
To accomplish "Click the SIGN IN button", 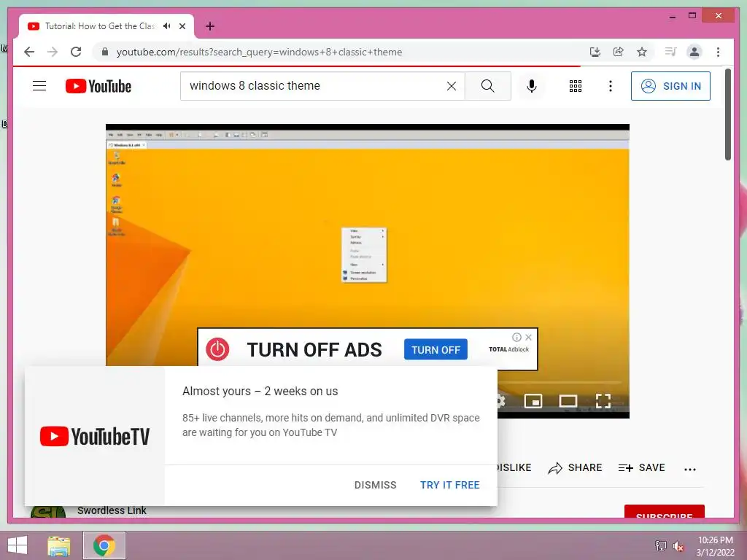I will (670, 86).
